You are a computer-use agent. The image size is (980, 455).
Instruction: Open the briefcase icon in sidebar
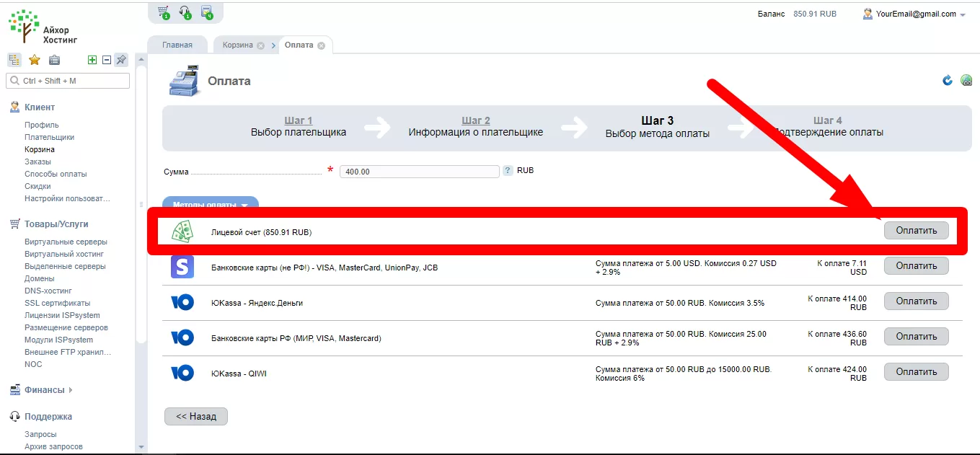(x=54, y=60)
